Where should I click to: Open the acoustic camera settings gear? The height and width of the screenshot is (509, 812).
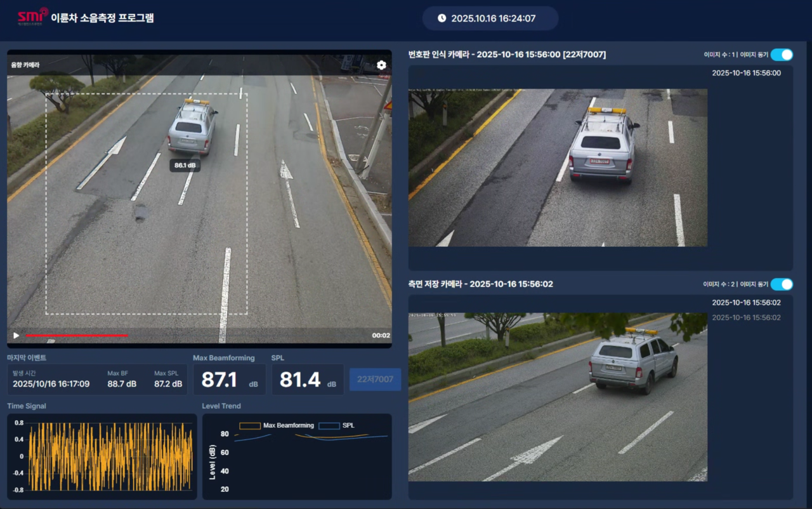point(381,65)
